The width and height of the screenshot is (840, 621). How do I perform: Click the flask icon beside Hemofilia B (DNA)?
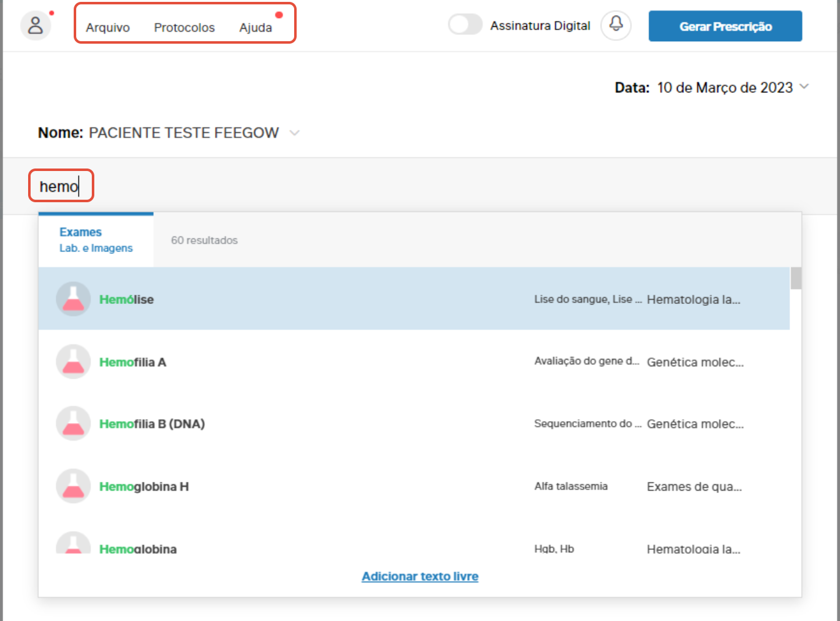(x=73, y=424)
